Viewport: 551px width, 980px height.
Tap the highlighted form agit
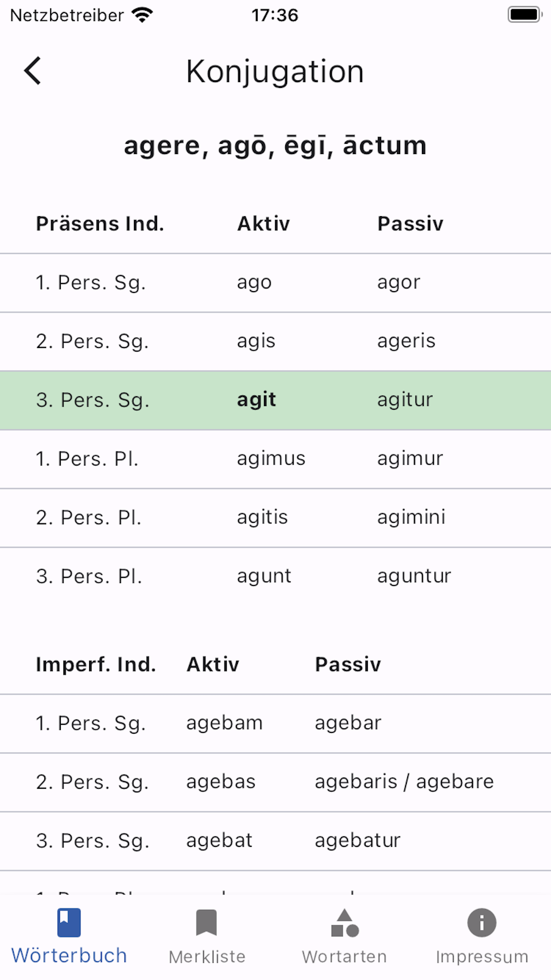pos(256,400)
